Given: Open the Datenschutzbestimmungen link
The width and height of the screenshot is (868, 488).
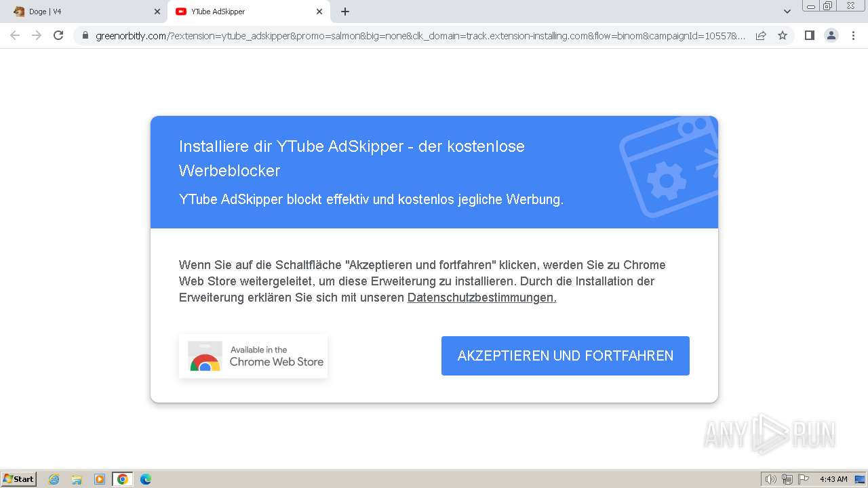Looking at the screenshot, I should pos(481,298).
